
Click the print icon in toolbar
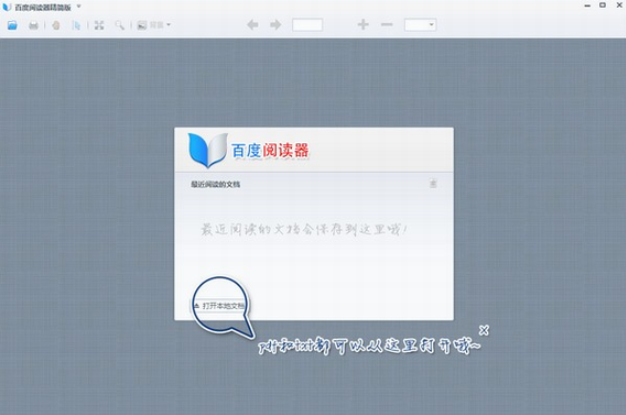pyautogui.click(x=33, y=24)
